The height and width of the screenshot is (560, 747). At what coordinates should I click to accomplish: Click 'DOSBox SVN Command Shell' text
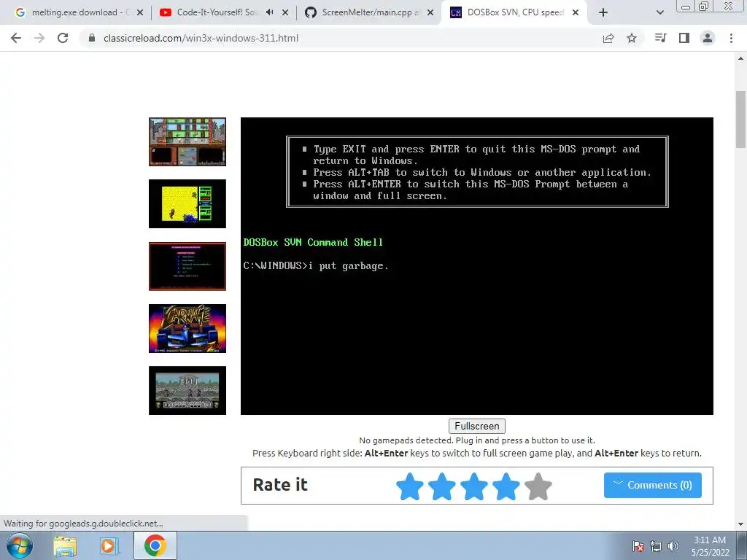pos(313,242)
